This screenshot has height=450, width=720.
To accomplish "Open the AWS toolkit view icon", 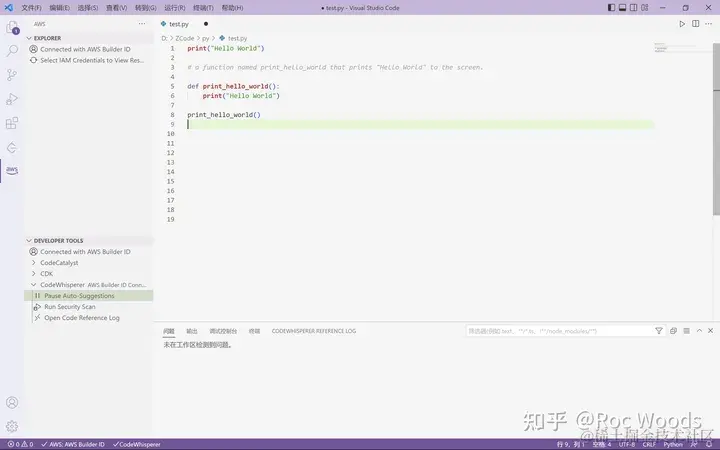I will pos(12,170).
